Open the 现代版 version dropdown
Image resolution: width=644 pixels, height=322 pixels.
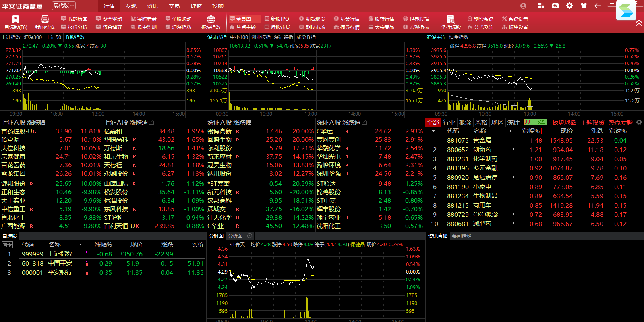(64, 6)
